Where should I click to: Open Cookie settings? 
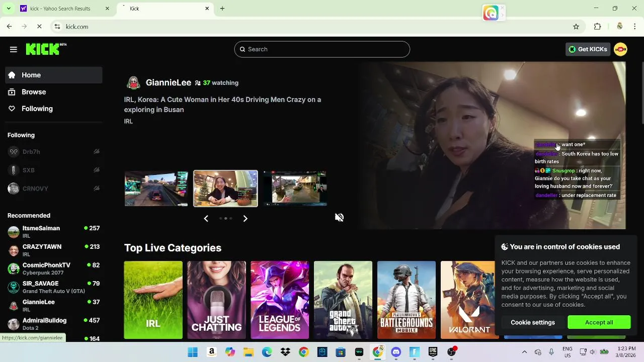(532, 322)
